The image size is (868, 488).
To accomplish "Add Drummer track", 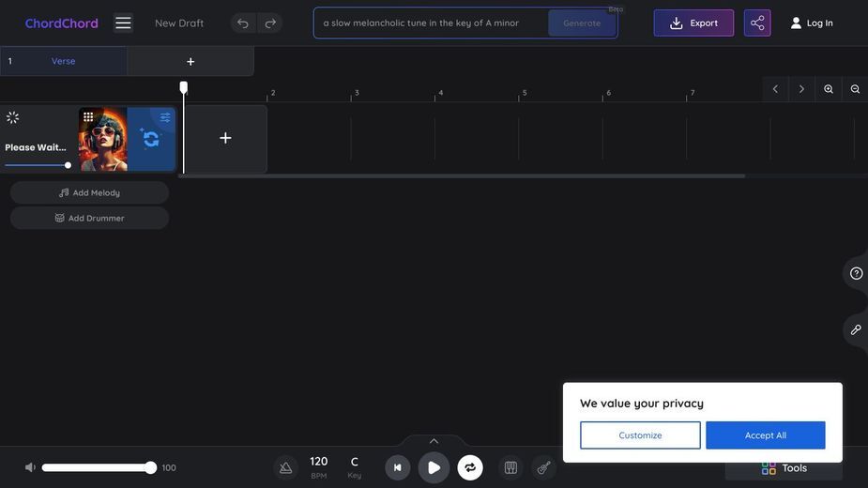I will coord(90,219).
